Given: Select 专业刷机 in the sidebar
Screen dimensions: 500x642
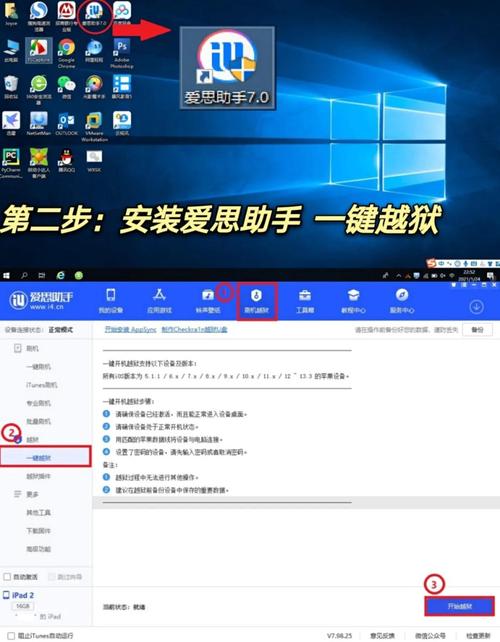Looking at the screenshot, I should [38, 403].
